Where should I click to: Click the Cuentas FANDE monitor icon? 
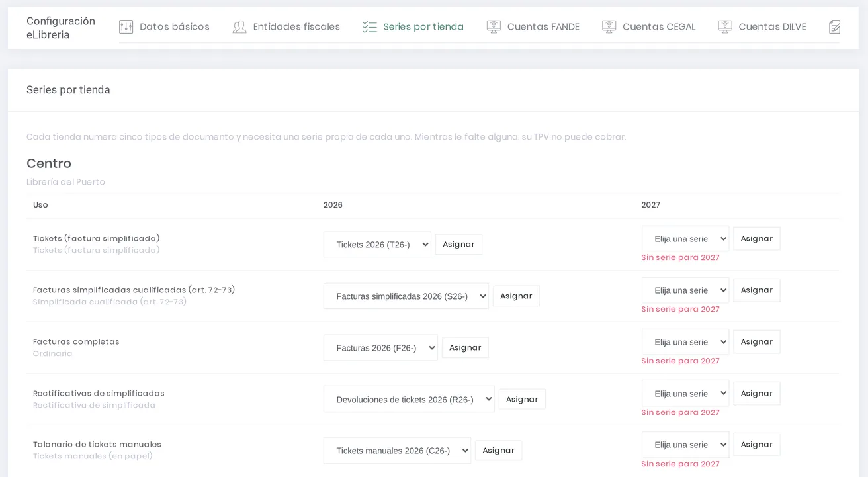tap(494, 27)
